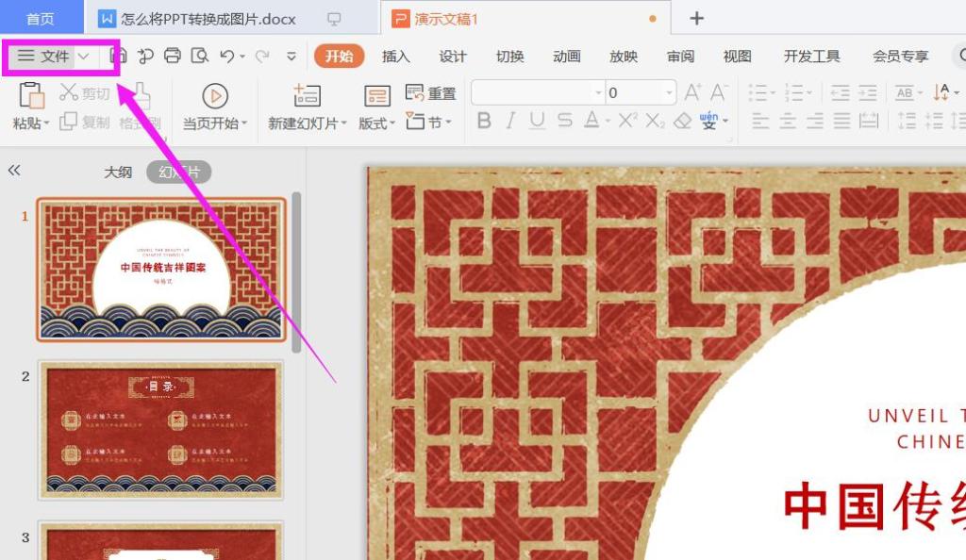Click the Save icon in quick access toolbar
This screenshot has height=560, width=966.
point(119,56)
